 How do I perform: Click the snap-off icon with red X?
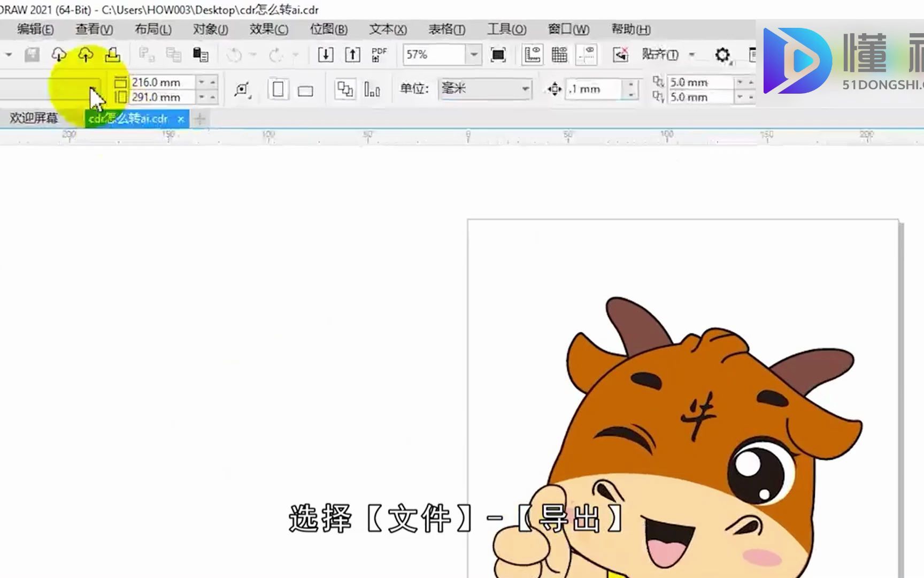point(620,55)
